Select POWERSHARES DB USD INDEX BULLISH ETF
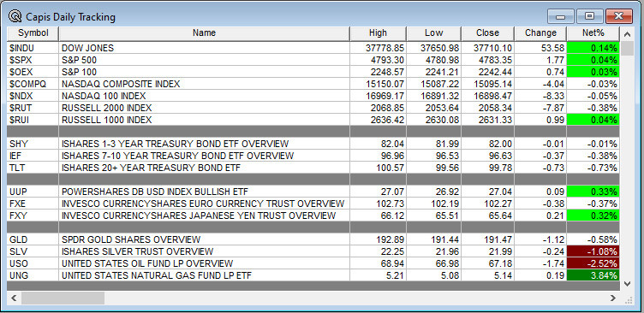This screenshot has width=644, height=313. 204,192
